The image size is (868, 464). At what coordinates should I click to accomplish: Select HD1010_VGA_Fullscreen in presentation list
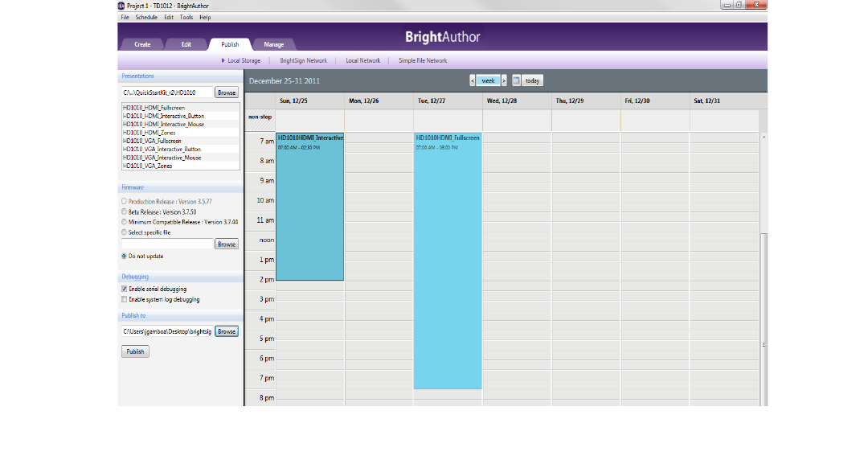tap(181, 142)
